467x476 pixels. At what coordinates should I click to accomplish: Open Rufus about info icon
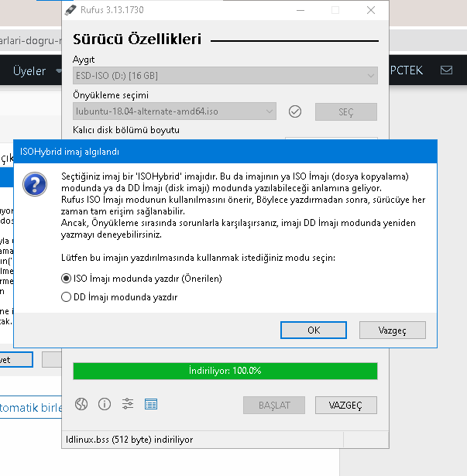pos(105,404)
